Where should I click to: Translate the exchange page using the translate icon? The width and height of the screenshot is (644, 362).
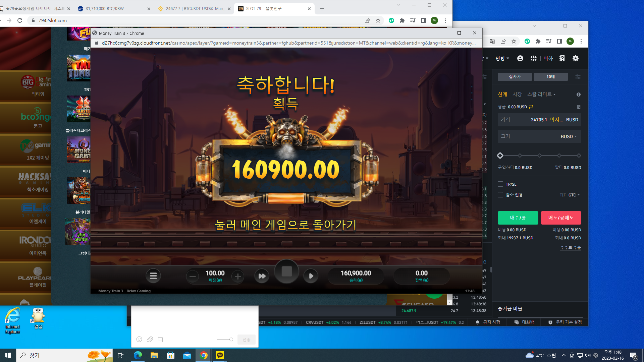(492, 41)
